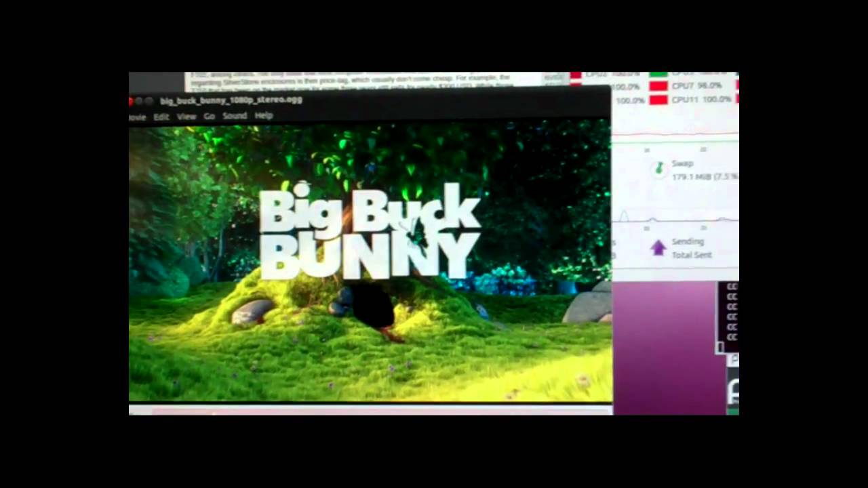
Task: Open the View menu in the video player
Action: point(186,117)
